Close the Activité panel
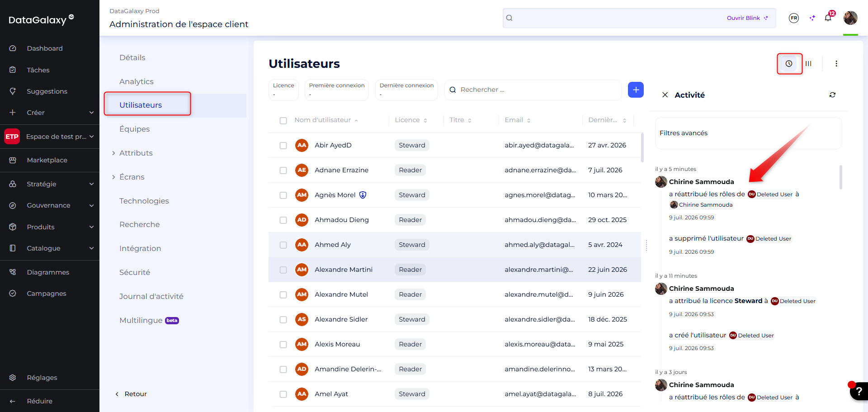Screen dimensions: 868x412 coord(665,95)
